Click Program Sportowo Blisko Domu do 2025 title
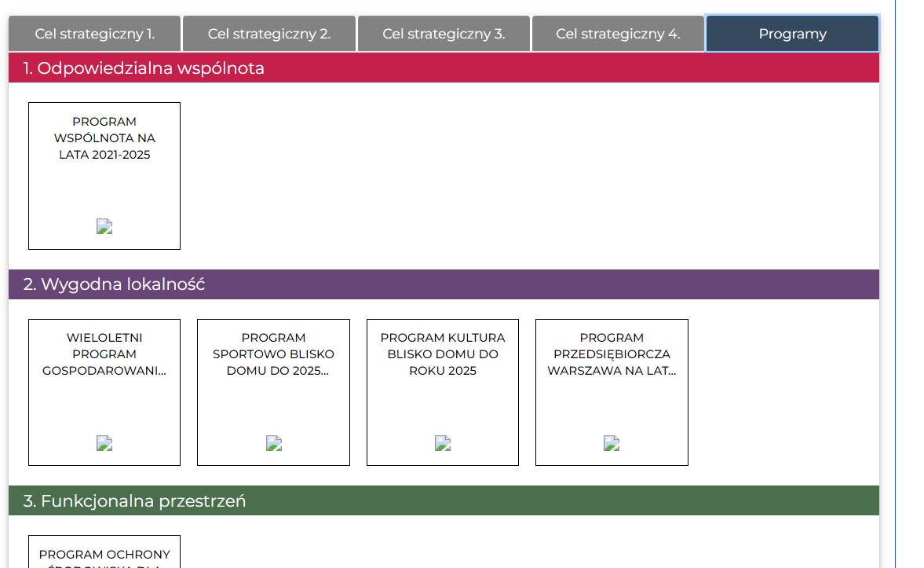924x568 pixels. [x=273, y=354]
